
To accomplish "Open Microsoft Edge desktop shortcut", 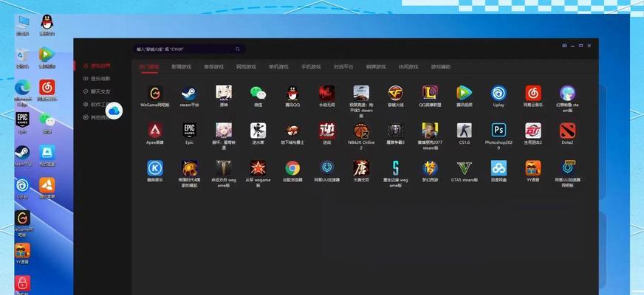I will pyautogui.click(x=22, y=87).
